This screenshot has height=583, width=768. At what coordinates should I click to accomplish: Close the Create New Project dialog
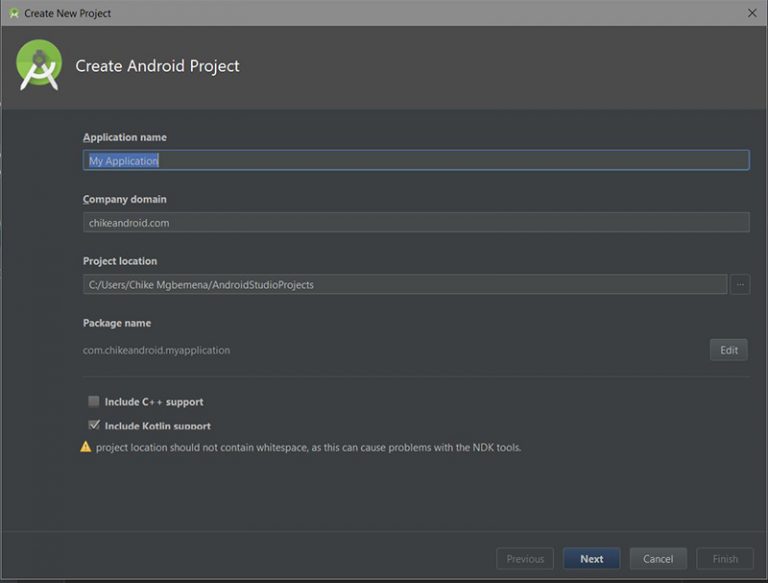[752, 13]
